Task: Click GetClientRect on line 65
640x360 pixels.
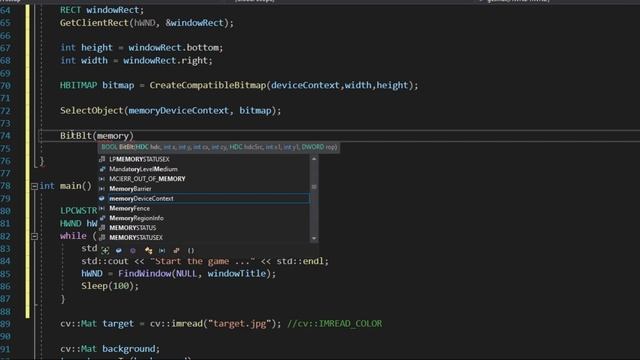Action: [x=94, y=23]
